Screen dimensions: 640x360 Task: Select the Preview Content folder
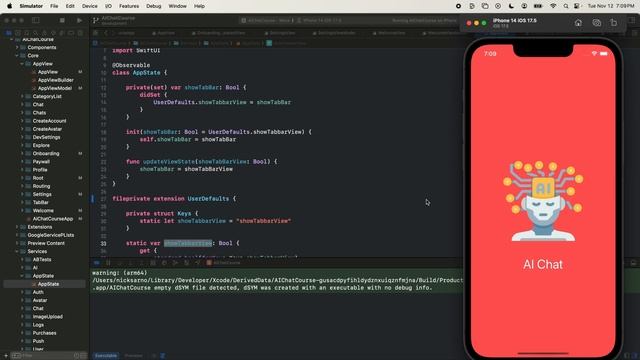coord(46,243)
